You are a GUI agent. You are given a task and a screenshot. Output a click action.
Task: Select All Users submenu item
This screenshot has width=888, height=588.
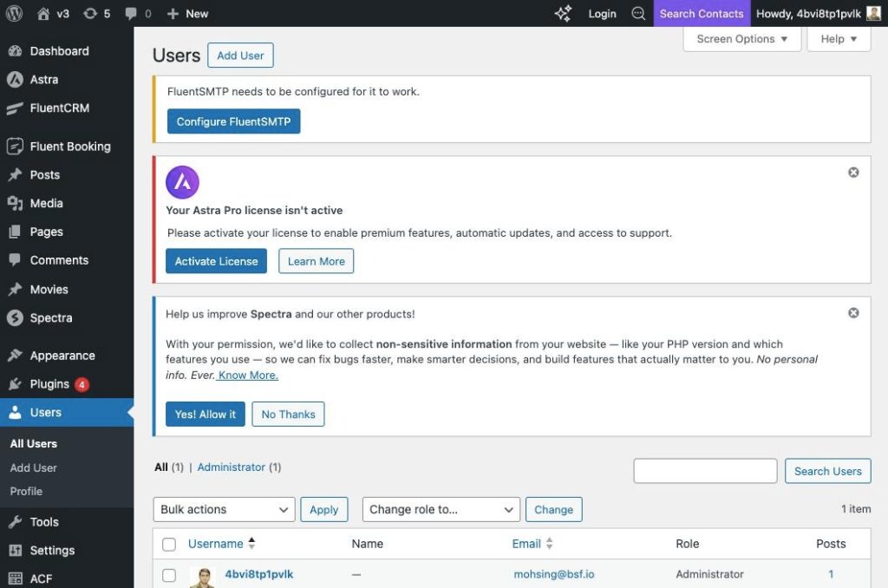(x=34, y=443)
